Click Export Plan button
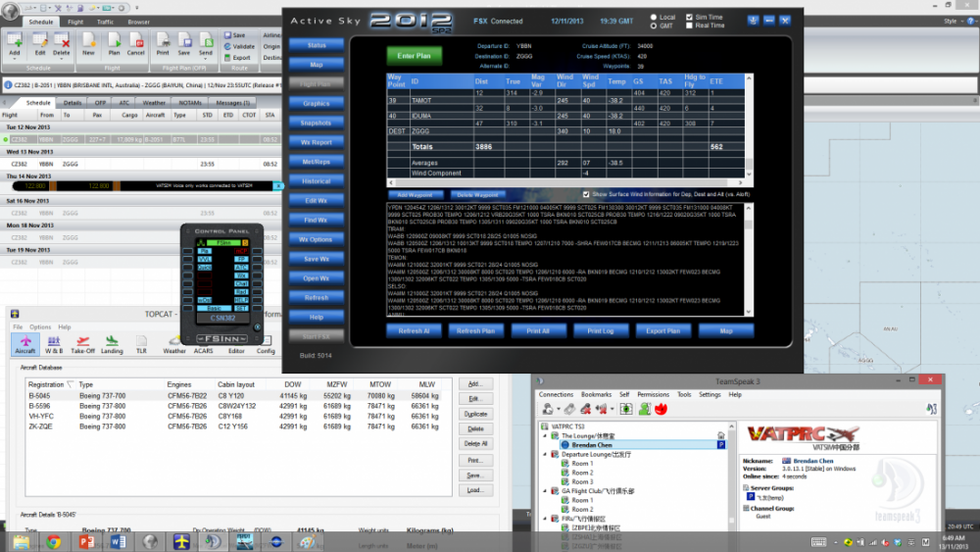This screenshot has height=552, width=980. (x=663, y=330)
